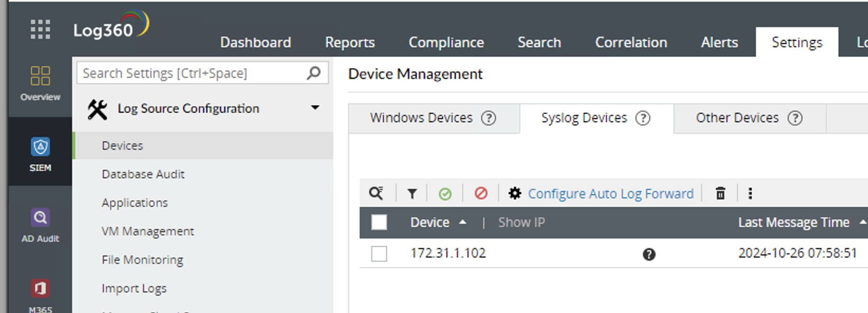Click the red disable device icon

481,194
